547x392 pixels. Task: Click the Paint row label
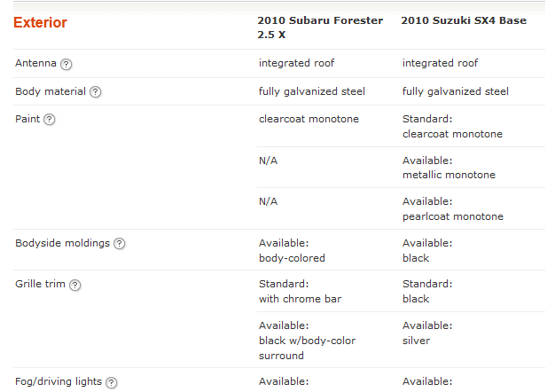(27, 120)
